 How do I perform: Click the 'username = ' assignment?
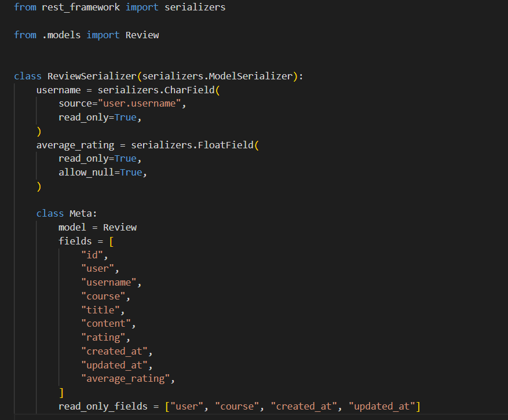[x=64, y=90]
